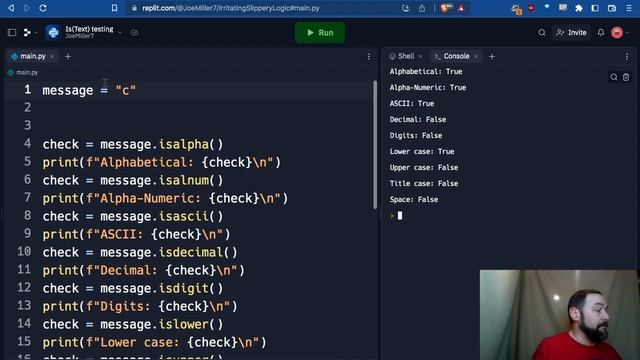Screen dimensions: 640x360
Task: Click the editor vertical scrollbar
Action: (375, 144)
